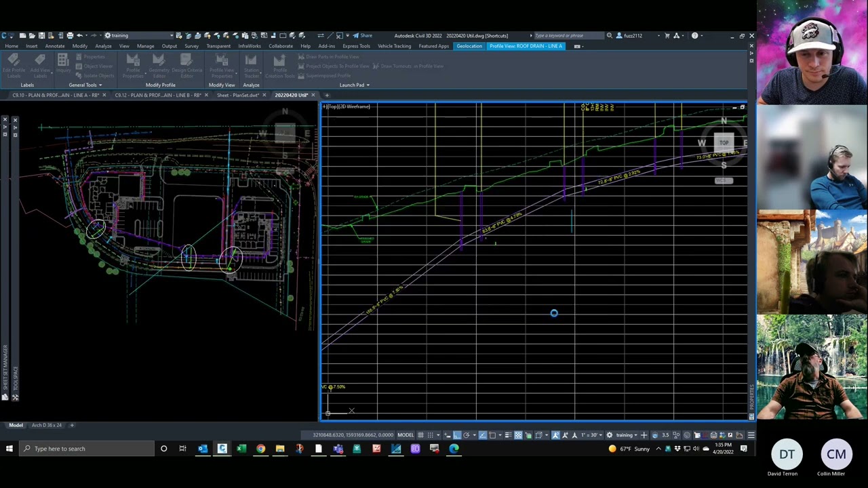Click the Save icon in quick access toolbar
Image resolution: width=868 pixels, height=488 pixels.
41,35
